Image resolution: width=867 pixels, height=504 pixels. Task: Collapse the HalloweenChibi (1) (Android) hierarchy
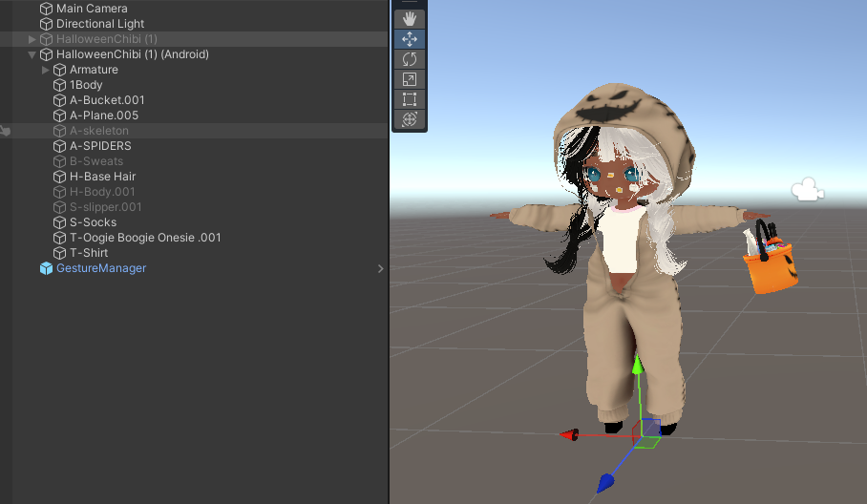[32, 54]
